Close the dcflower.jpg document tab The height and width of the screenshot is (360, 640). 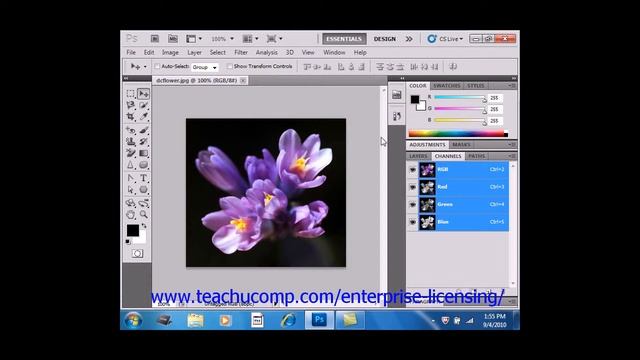(x=243, y=81)
